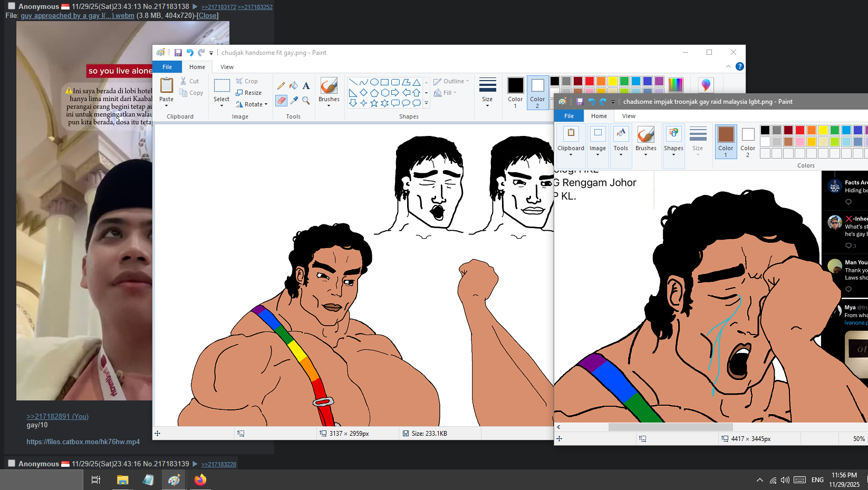Click Undo in chadsome Paint quick access toolbar
Viewport: 868px width, 490px height.
click(591, 102)
